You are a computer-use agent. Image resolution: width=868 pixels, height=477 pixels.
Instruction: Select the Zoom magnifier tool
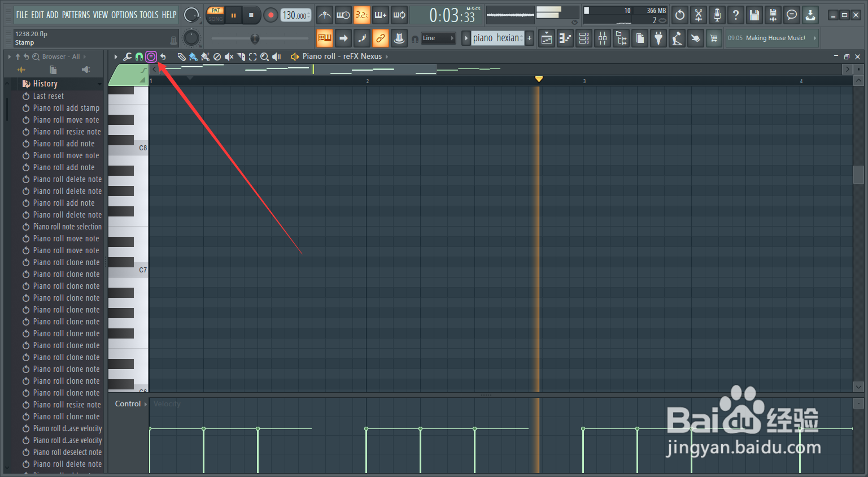tap(264, 57)
